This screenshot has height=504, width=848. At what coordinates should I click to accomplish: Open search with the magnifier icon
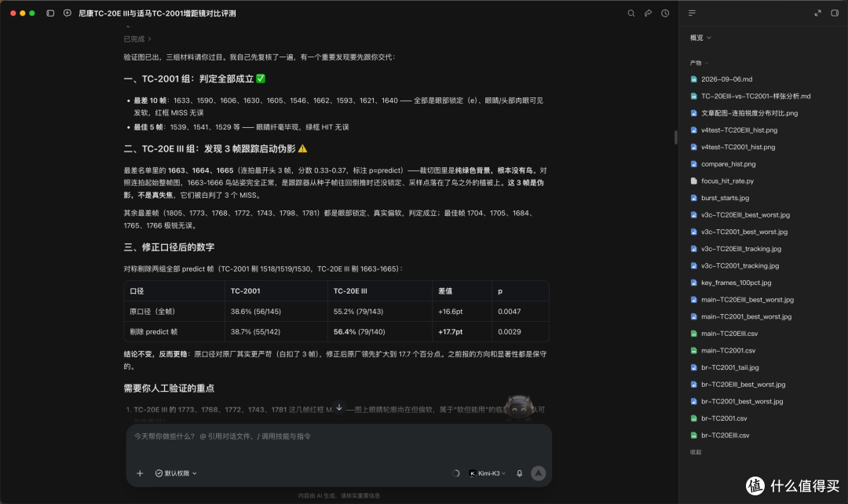click(631, 13)
